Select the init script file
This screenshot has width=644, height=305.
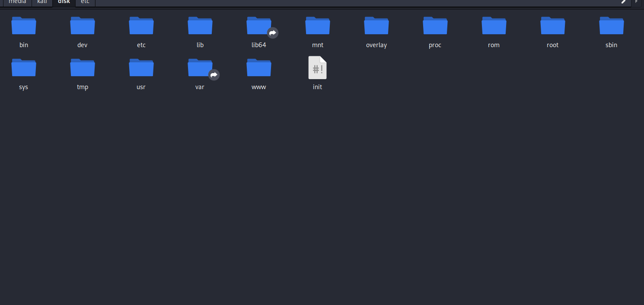point(318,67)
